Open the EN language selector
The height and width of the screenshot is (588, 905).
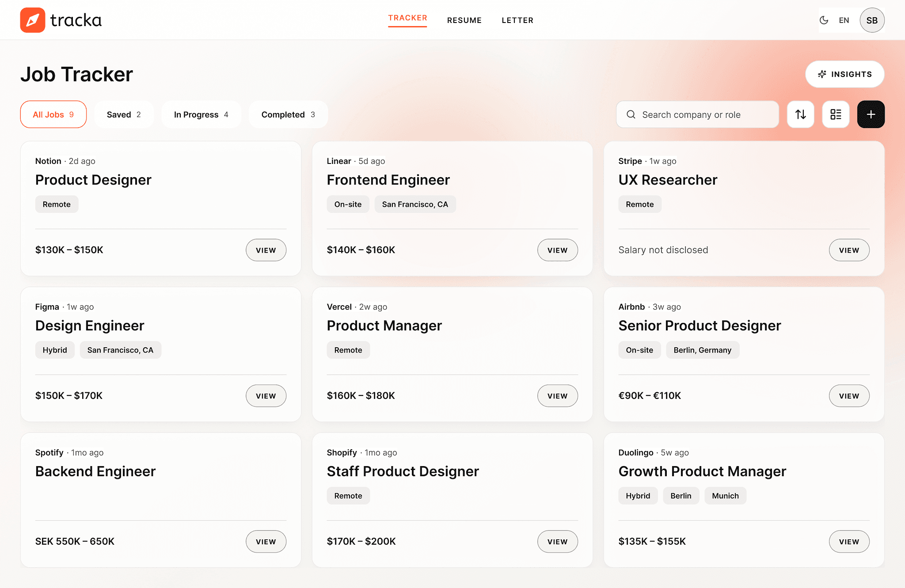pos(844,20)
